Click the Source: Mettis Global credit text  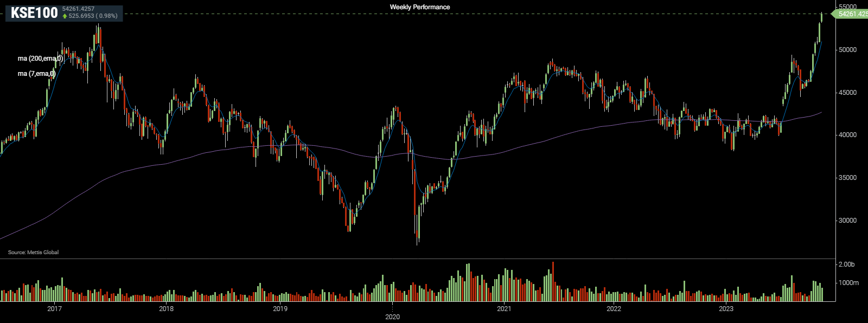tap(33, 253)
